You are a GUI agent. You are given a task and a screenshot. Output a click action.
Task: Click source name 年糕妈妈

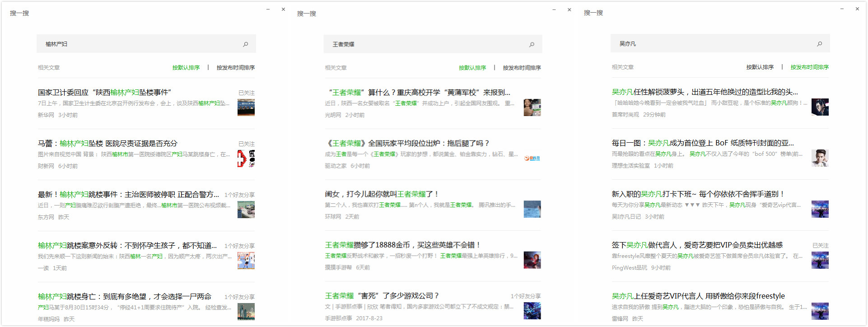(49, 319)
